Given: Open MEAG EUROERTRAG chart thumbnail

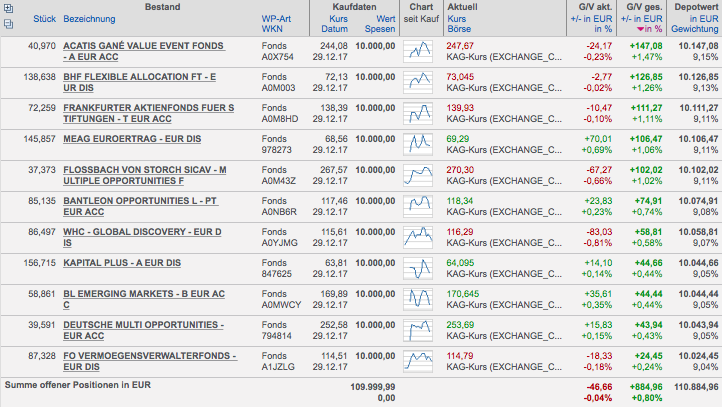Looking at the screenshot, I should (x=418, y=144).
